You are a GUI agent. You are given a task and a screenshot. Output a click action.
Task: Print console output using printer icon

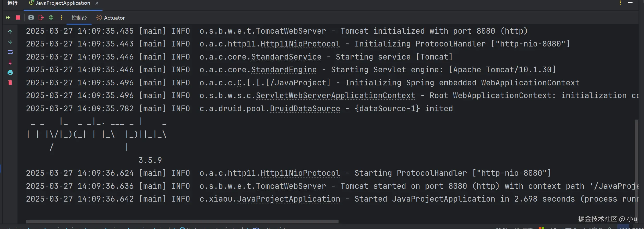pyautogui.click(x=10, y=72)
